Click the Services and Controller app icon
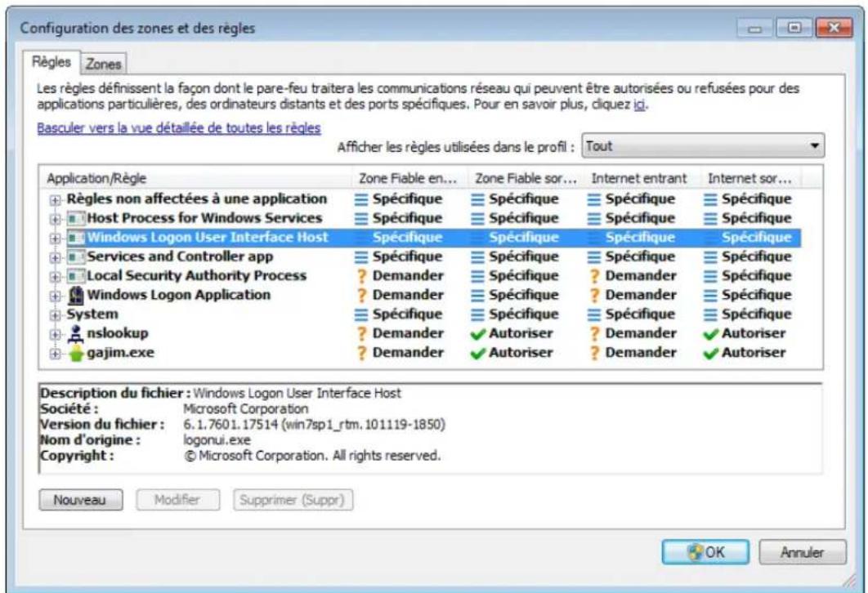Image resolution: width=868 pixels, height=593 pixels. 76,256
